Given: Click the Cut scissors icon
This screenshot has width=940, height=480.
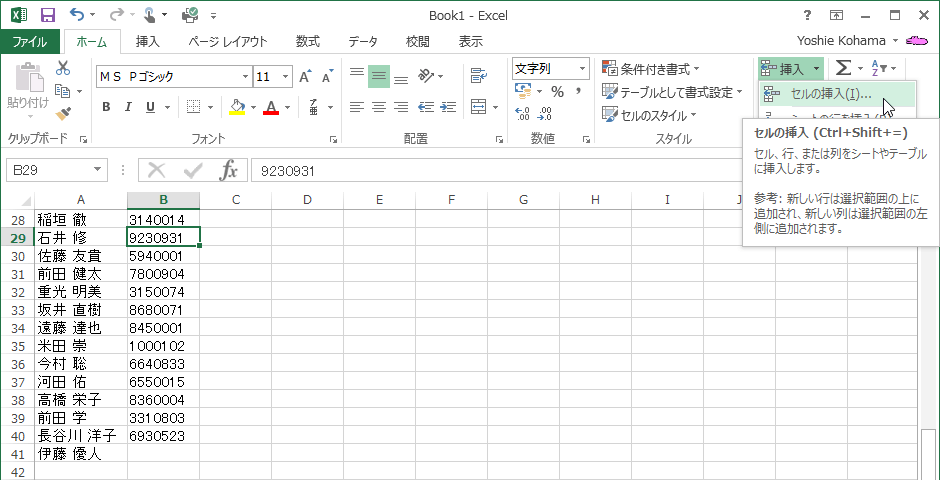Looking at the screenshot, I should tap(62, 68).
